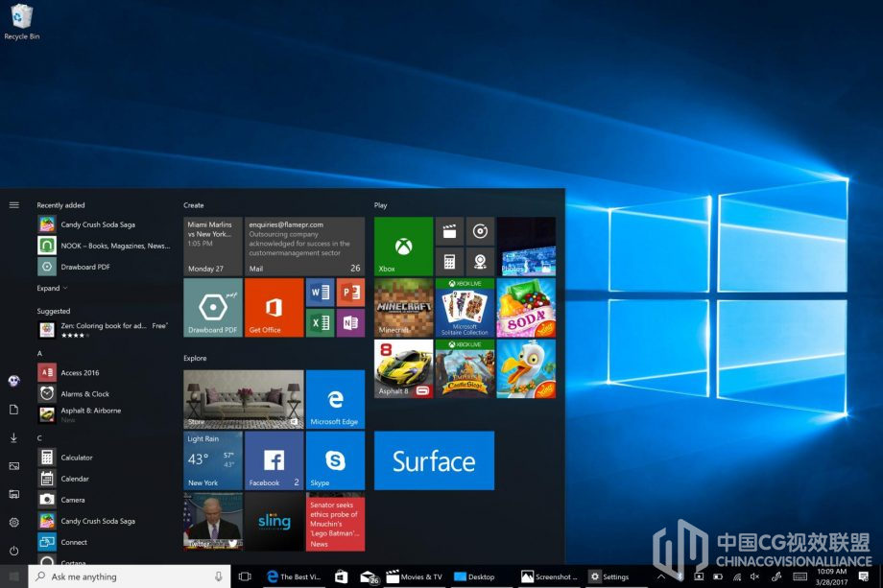Open the Recycle Bin desktop icon
Viewport: 883px width, 588px height.
click(x=21, y=21)
